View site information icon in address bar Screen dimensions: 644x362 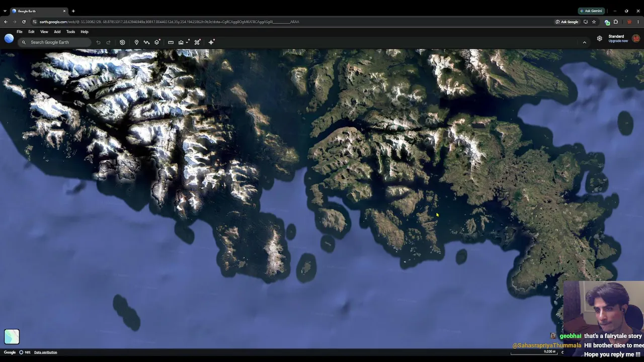click(35, 22)
